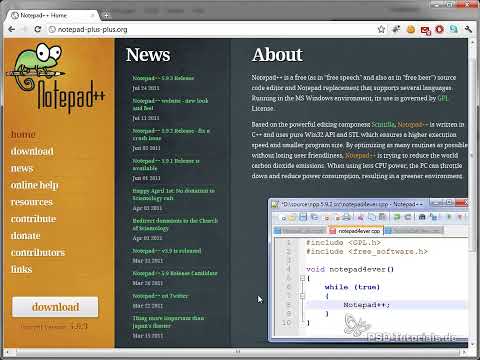Open a new tab with the plus button

106,15
